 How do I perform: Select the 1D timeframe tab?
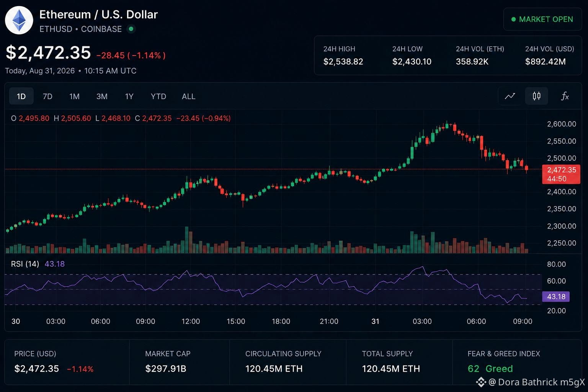point(21,96)
